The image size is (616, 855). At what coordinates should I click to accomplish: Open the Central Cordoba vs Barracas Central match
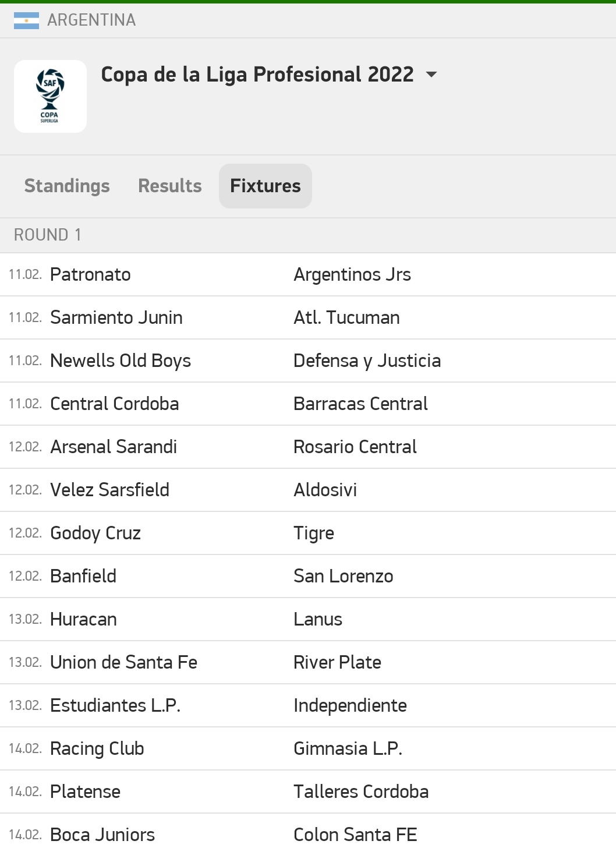308,404
